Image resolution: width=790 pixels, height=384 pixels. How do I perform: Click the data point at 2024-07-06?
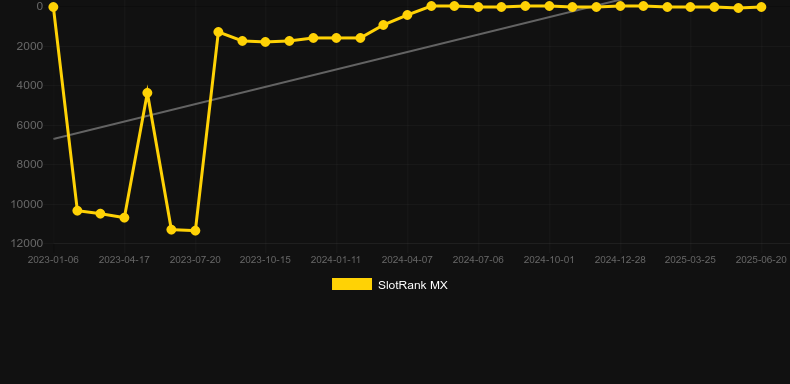(x=478, y=7)
